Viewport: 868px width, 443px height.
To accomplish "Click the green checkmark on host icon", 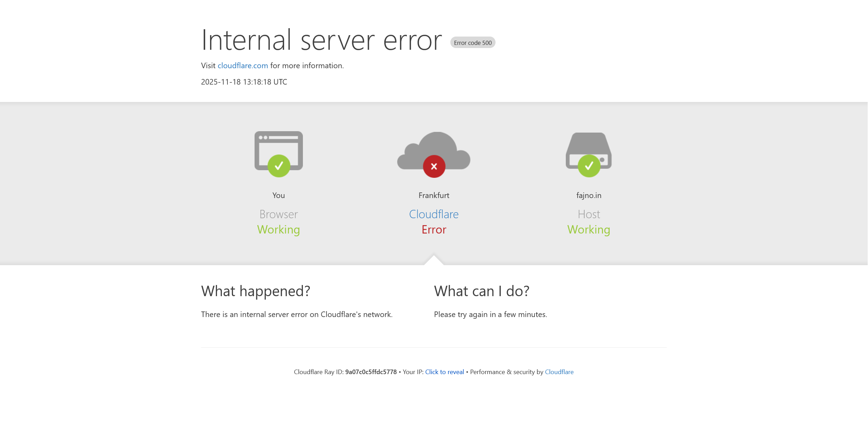I will [x=589, y=166].
